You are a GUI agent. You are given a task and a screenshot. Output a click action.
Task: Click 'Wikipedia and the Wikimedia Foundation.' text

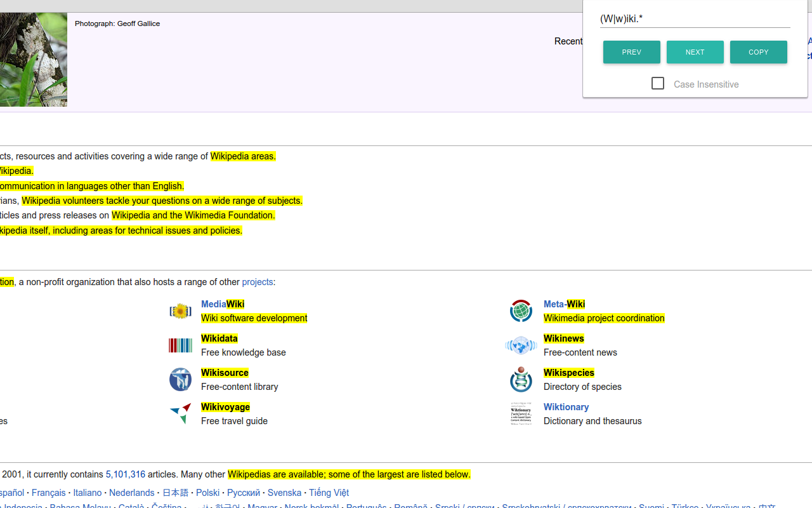pos(193,215)
